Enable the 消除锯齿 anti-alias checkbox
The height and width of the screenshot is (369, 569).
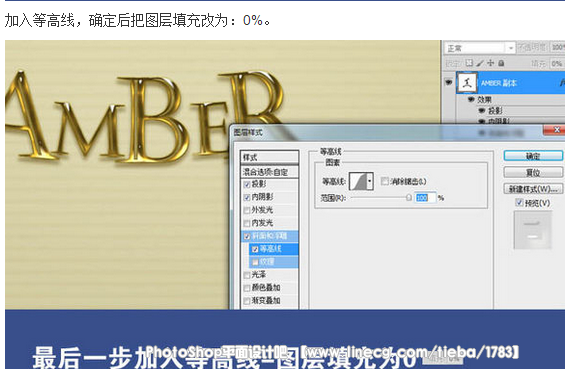coord(384,181)
